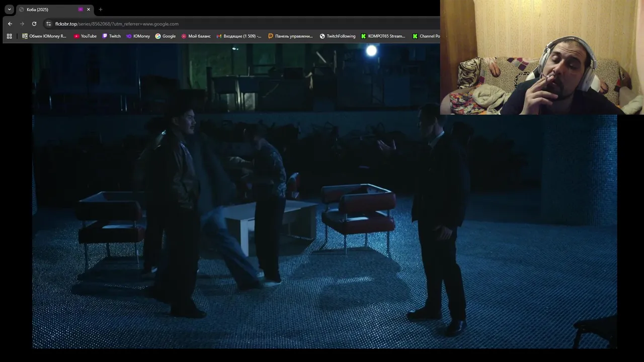Open the Twitch bookmark

(111, 36)
